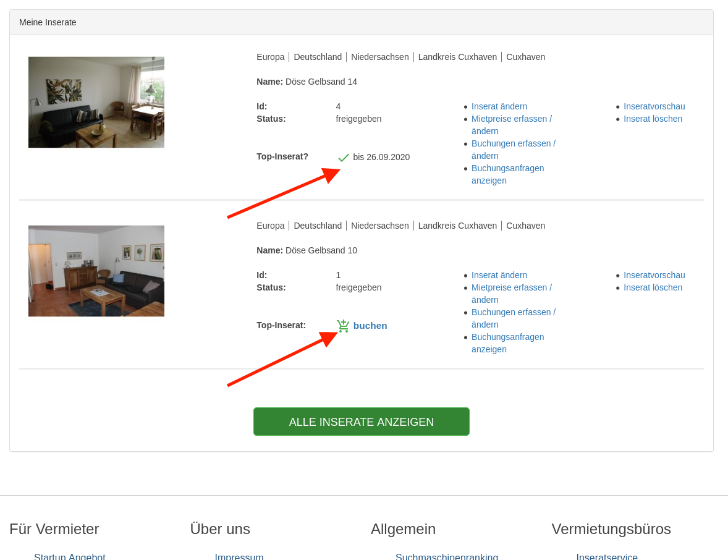Open Mietpreise erfassen / ändern for Gelbsand 10
The image size is (728, 560).
(x=511, y=287)
